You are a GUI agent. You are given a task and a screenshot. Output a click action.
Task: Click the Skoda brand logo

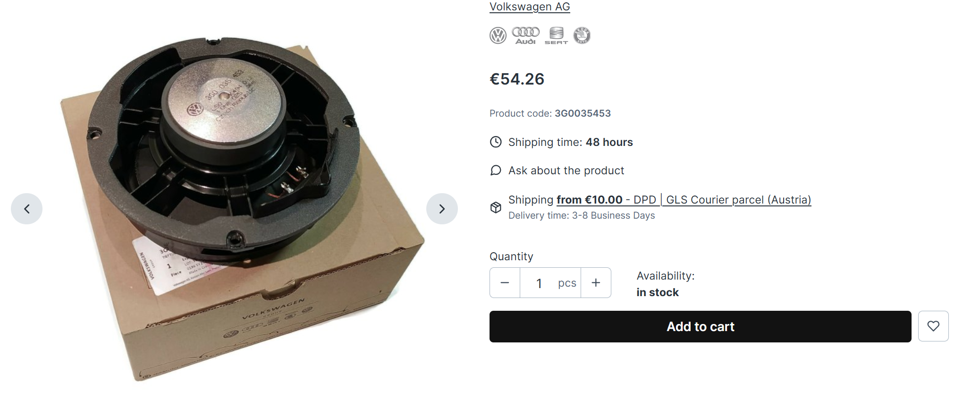click(x=582, y=35)
